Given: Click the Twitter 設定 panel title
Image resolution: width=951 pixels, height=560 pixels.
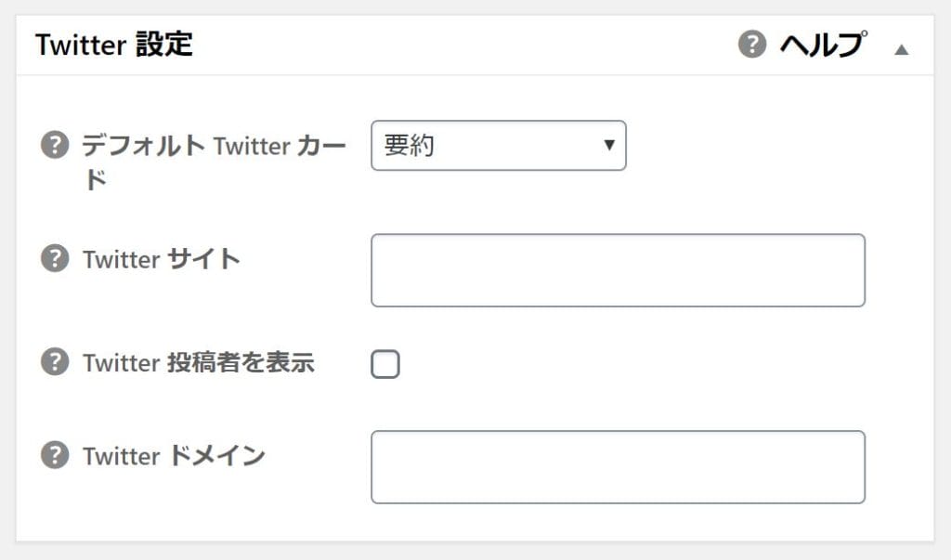Looking at the screenshot, I should coord(114,44).
